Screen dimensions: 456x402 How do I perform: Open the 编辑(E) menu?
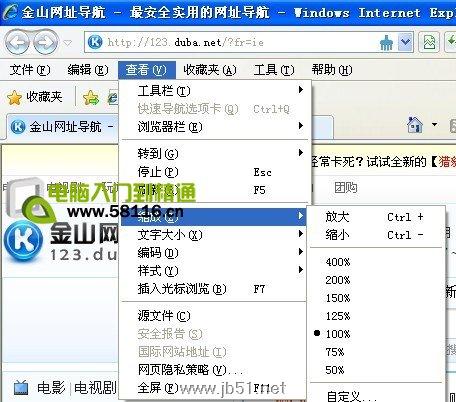(88, 70)
